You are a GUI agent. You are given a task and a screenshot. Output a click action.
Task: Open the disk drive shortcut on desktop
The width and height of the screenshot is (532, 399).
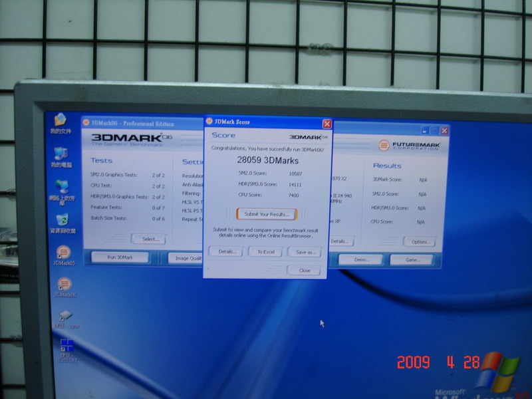click(66, 319)
